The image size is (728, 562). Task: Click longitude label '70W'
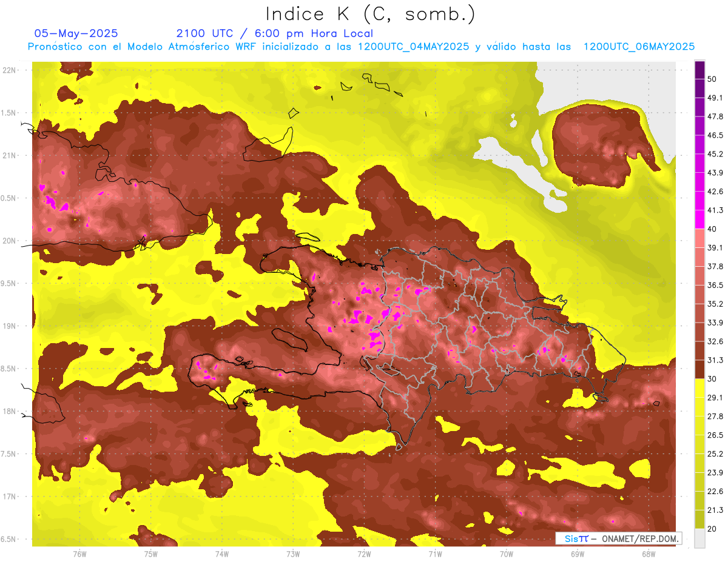pyautogui.click(x=507, y=555)
